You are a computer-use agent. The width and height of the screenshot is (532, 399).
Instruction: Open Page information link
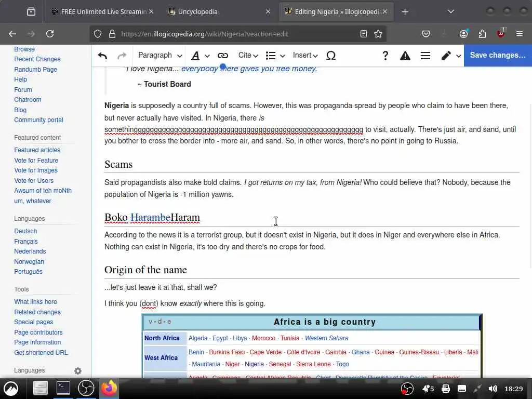(37, 342)
